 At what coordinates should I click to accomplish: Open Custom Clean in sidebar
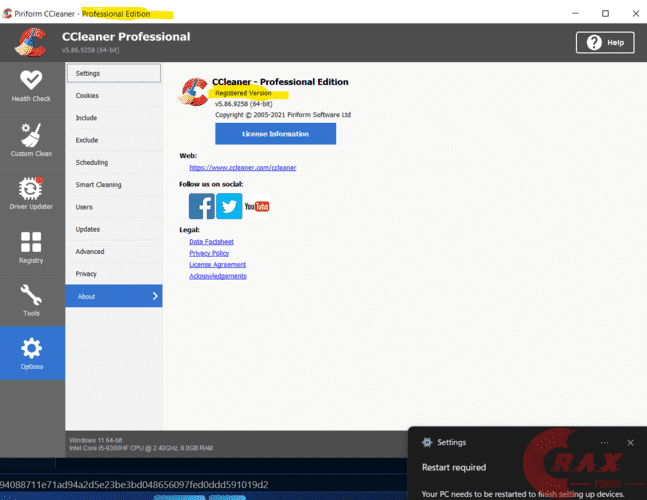pyautogui.click(x=31, y=140)
